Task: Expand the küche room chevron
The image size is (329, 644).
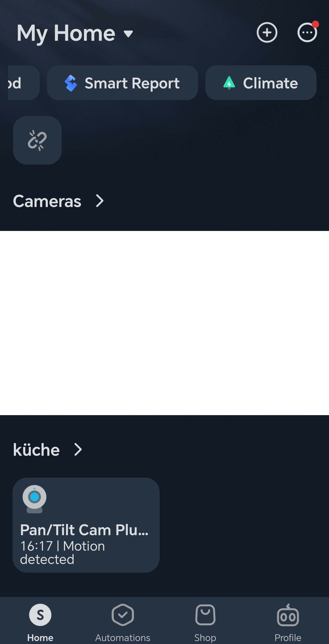Action: (78, 449)
